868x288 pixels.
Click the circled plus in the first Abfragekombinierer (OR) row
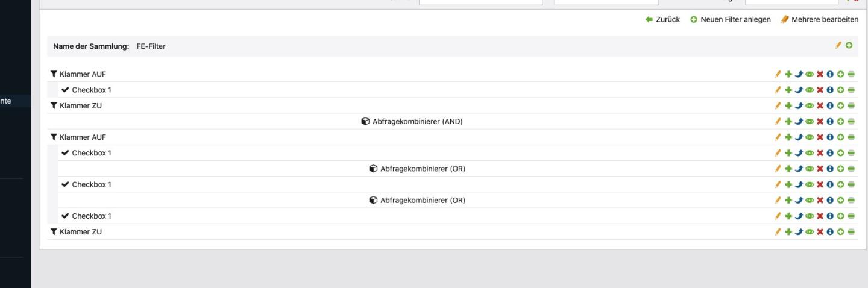[x=841, y=169]
